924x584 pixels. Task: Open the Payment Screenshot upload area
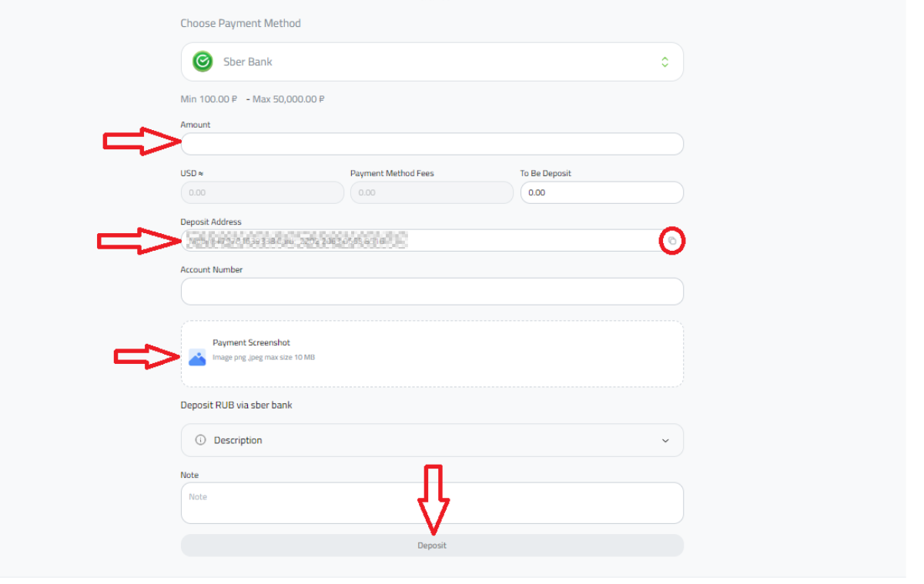point(432,354)
